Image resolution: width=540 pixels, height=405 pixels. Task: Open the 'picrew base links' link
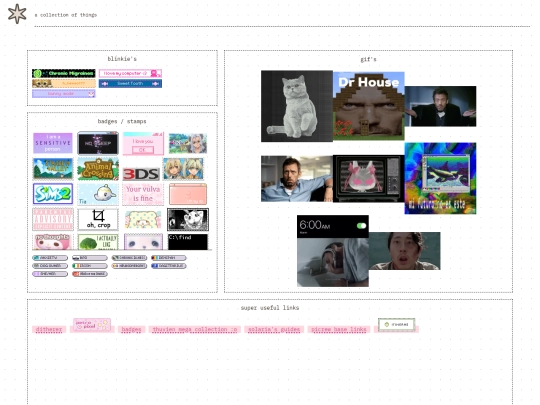pyautogui.click(x=339, y=330)
